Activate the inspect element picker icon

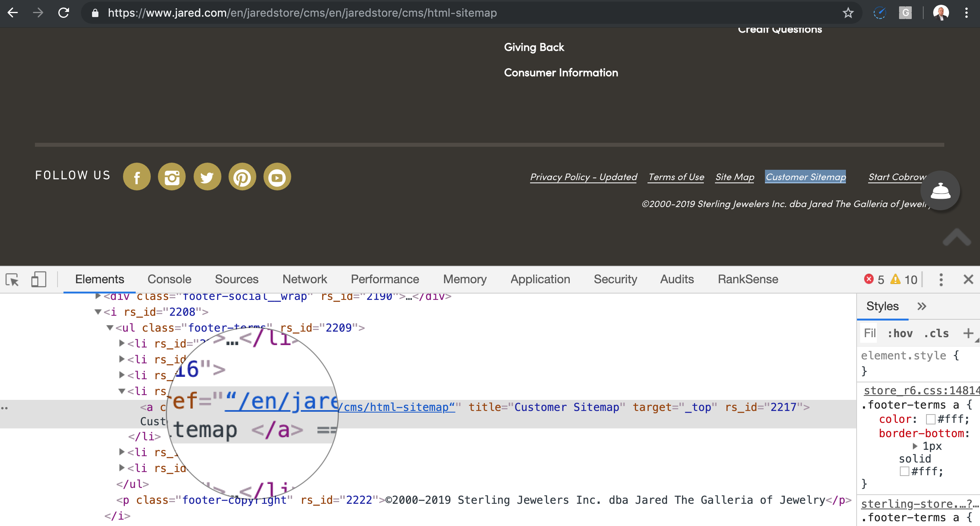tap(12, 280)
